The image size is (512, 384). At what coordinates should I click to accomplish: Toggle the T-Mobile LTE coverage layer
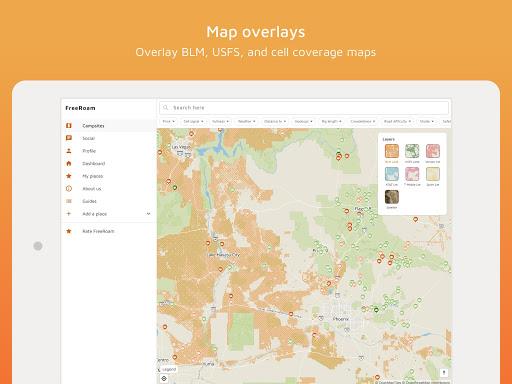[412, 176]
